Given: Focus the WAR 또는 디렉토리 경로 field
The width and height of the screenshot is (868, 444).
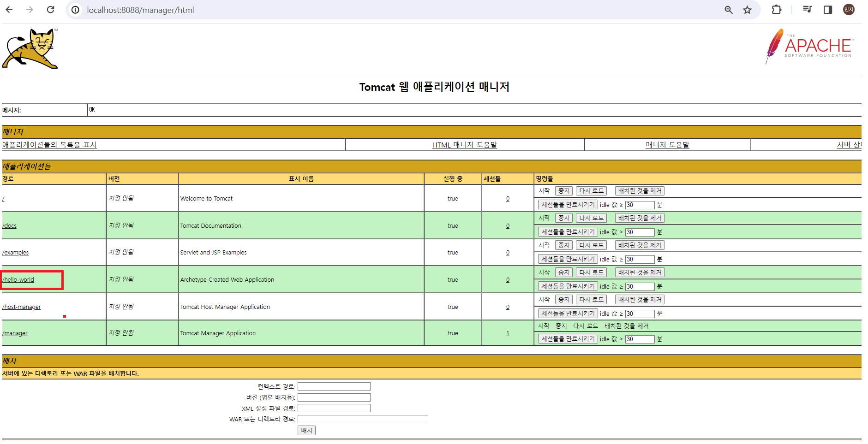Looking at the screenshot, I should coord(363,419).
